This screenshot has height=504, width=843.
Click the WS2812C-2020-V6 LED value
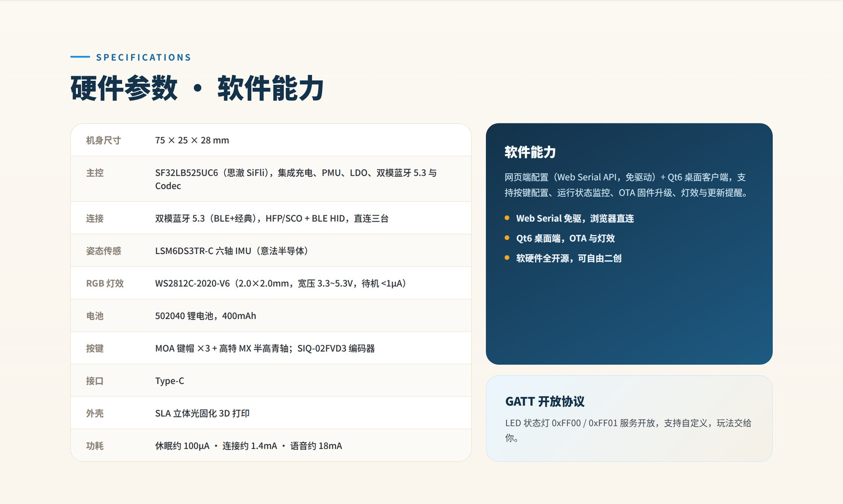pos(280,283)
